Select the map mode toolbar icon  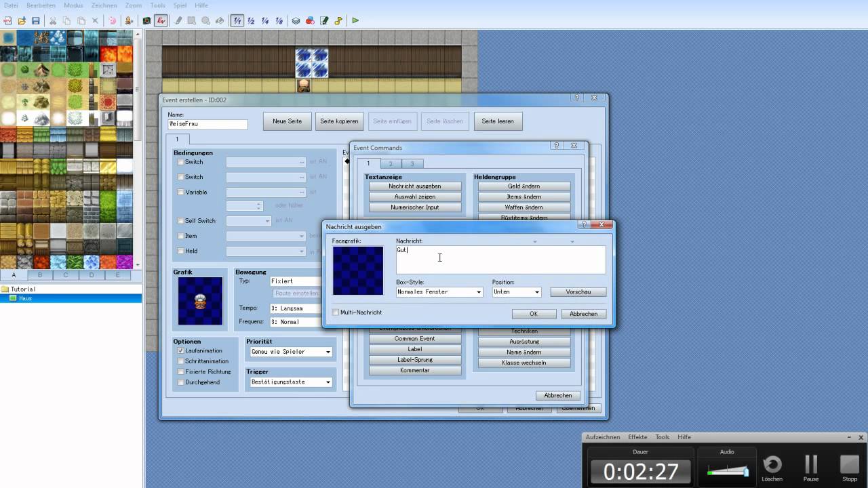146,20
